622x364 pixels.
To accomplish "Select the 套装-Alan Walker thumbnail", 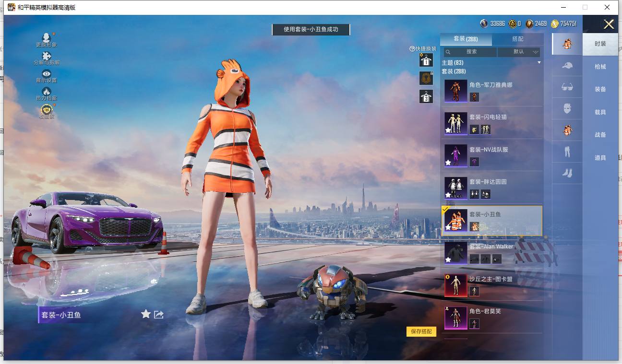I will (455, 253).
